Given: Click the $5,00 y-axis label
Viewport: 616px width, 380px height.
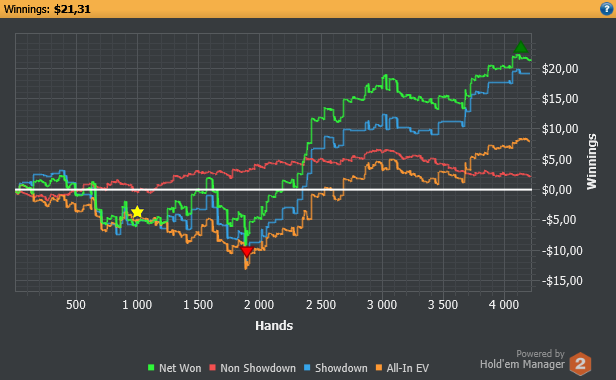Looking at the screenshot, I should 557,160.
